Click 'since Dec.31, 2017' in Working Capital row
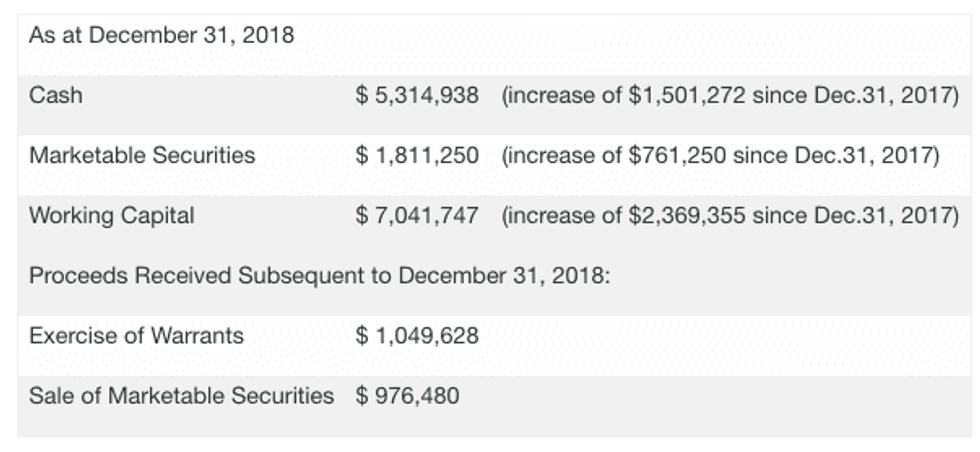 point(855,216)
